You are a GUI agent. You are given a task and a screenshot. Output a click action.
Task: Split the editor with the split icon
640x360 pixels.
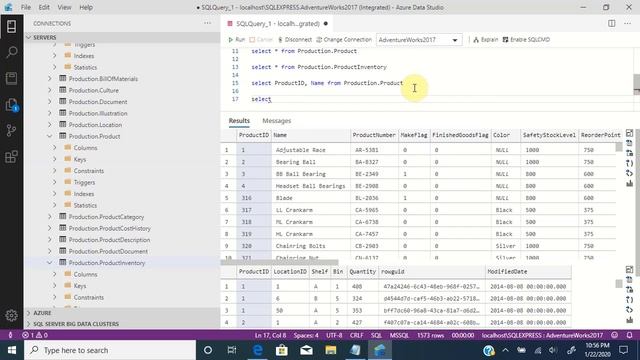pos(611,24)
